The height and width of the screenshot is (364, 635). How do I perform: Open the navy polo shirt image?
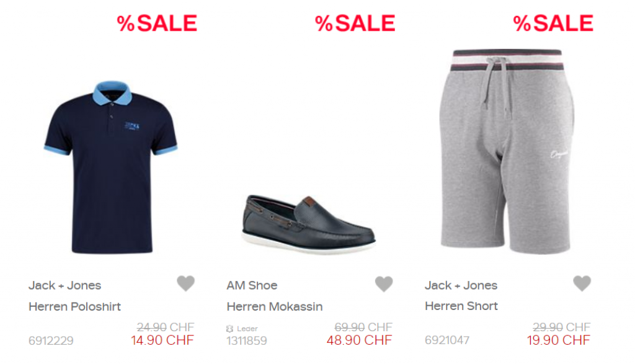(110, 167)
